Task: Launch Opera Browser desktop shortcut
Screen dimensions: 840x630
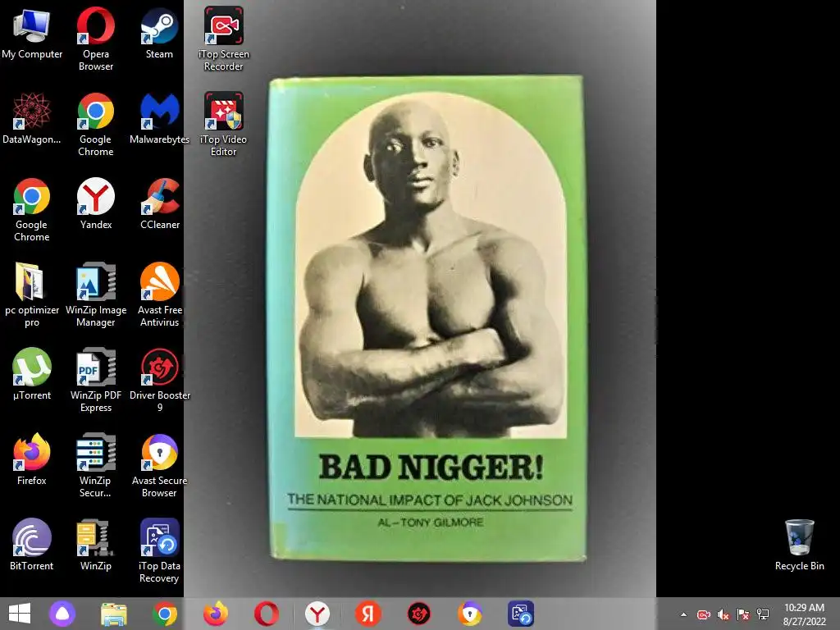Action: [96, 39]
